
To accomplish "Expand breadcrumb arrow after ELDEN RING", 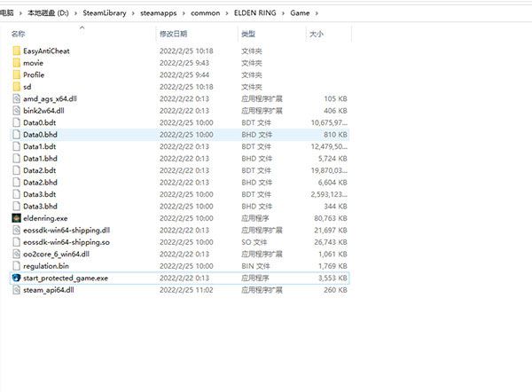I will click(283, 13).
